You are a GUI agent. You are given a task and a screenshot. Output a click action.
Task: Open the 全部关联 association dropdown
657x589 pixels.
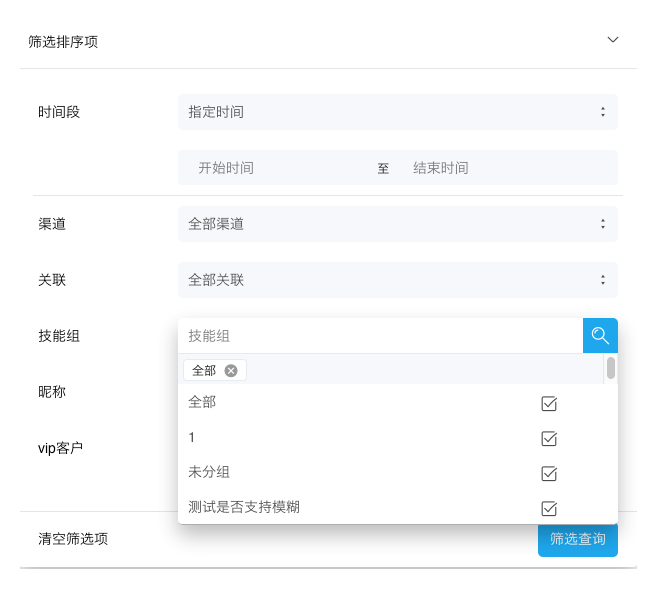click(x=397, y=280)
